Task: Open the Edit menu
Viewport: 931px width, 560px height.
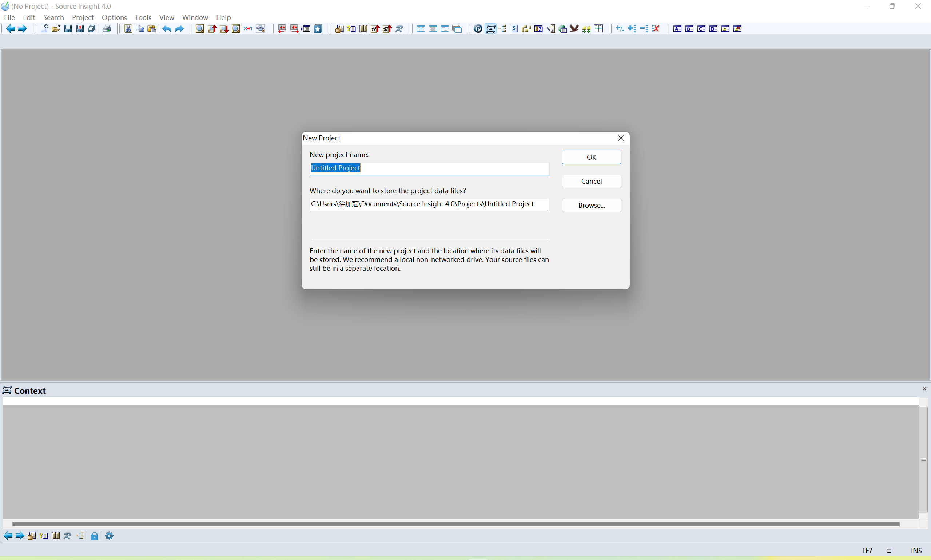Action: coord(29,17)
